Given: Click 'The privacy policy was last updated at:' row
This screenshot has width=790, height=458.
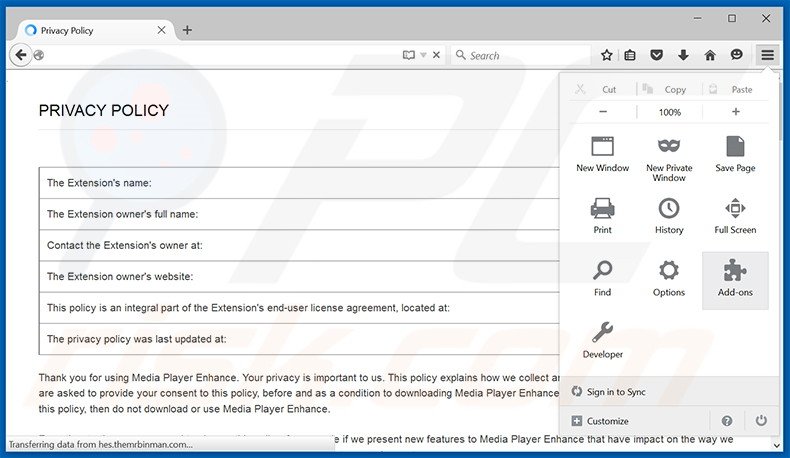Looking at the screenshot, I should (x=299, y=339).
